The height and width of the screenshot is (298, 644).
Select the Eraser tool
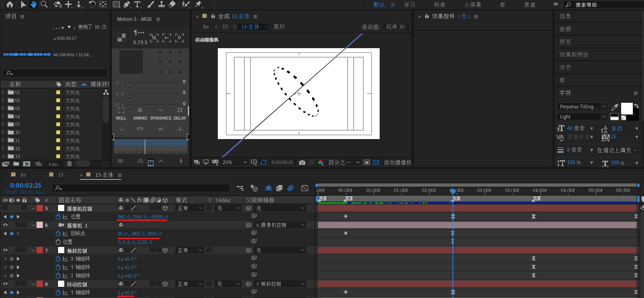[x=172, y=4]
